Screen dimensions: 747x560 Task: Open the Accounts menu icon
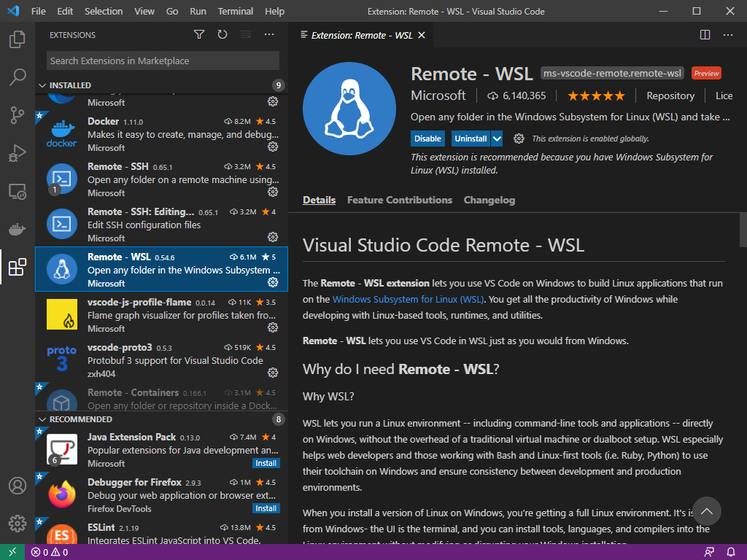(x=18, y=486)
